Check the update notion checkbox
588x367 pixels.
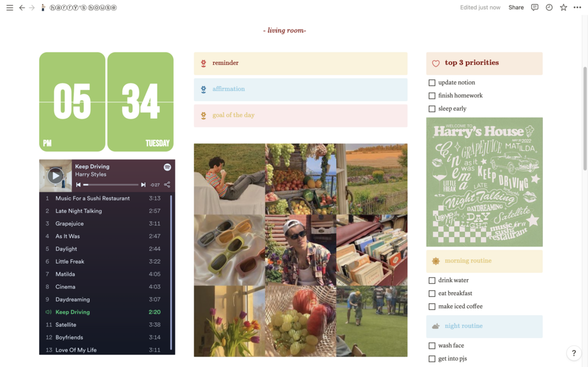432,82
